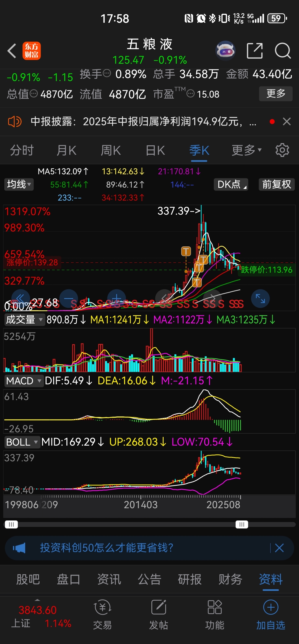Open the 公告 tab
299x644 pixels.
(x=149, y=580)
